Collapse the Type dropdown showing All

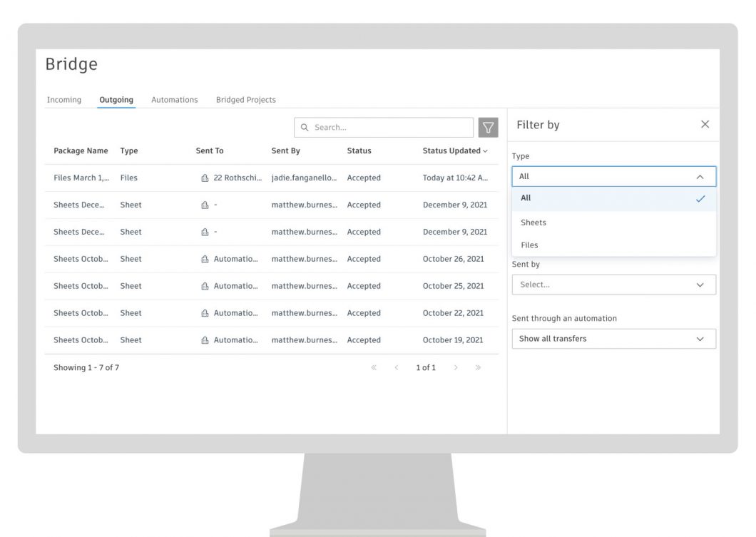614,176
